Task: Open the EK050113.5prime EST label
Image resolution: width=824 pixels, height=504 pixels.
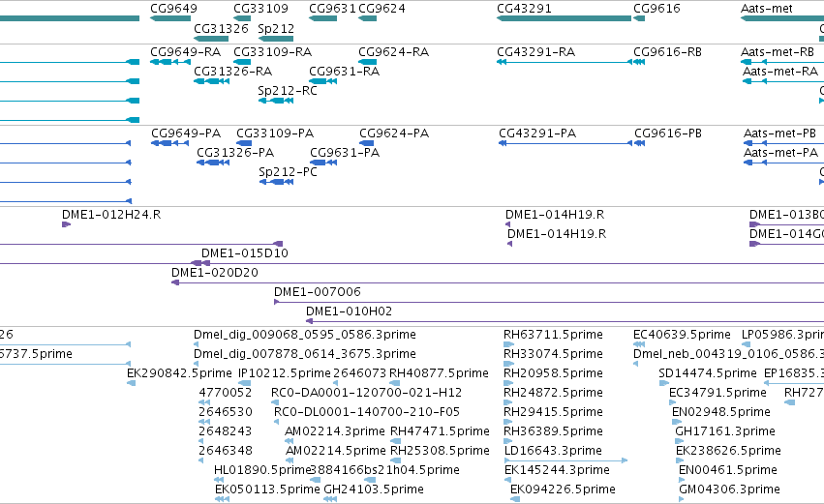Action: tap(267, 489)
